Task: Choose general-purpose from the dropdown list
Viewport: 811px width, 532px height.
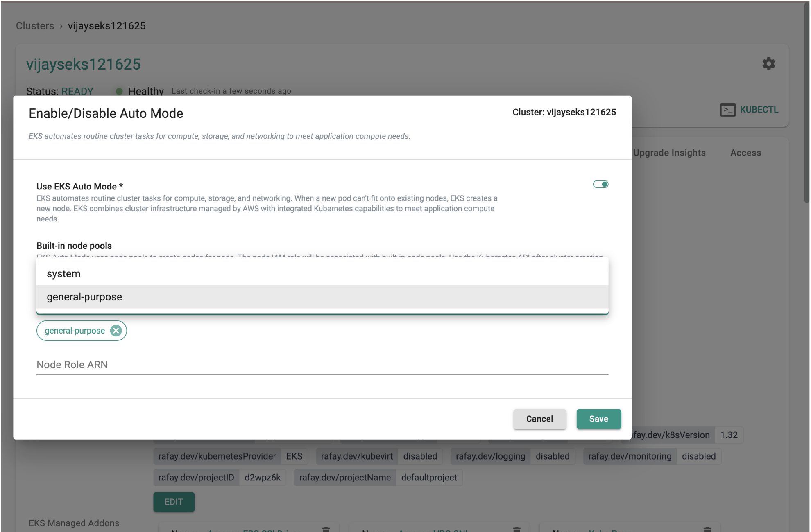Action: [x=84, y=297]
